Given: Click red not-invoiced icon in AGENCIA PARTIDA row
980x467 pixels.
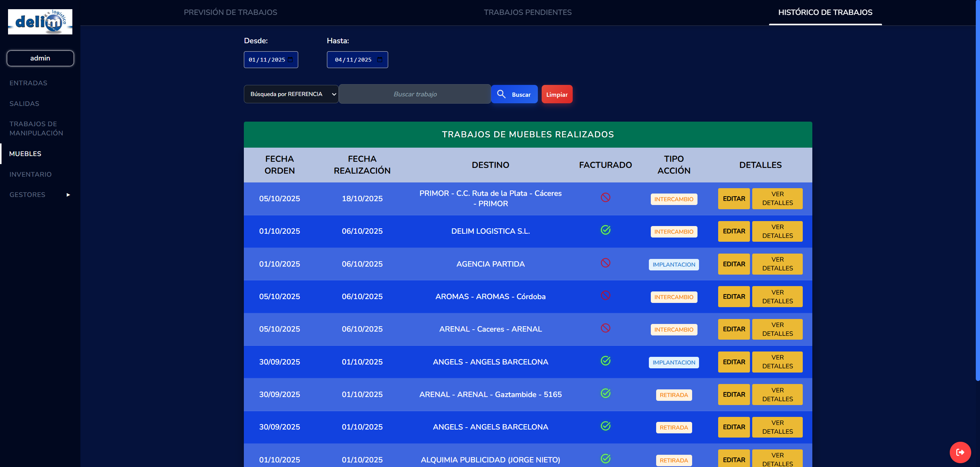Looking at the screenshot, I should 605,263.
